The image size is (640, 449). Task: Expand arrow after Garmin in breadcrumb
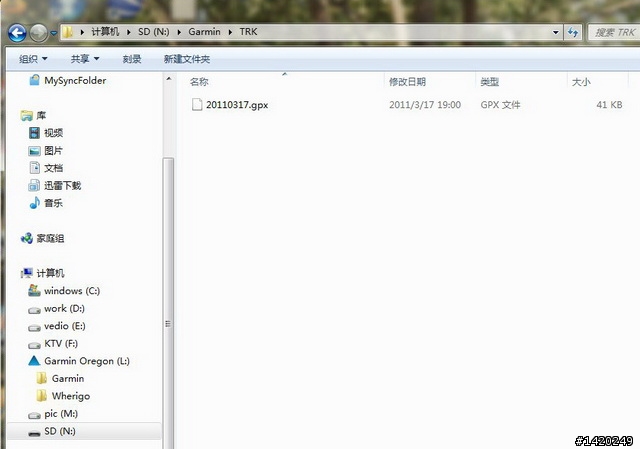[x=230, y=32]
